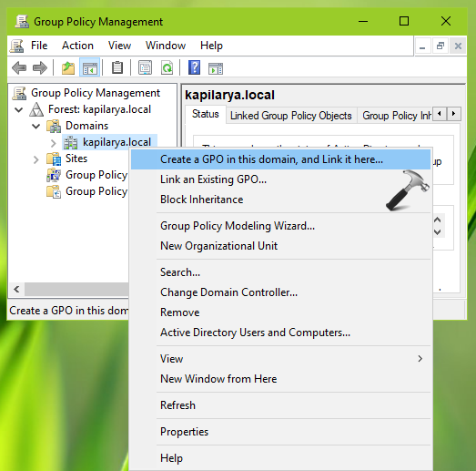
Task: Choose New Organizational Unit
Action: click(x=281, y=246)
